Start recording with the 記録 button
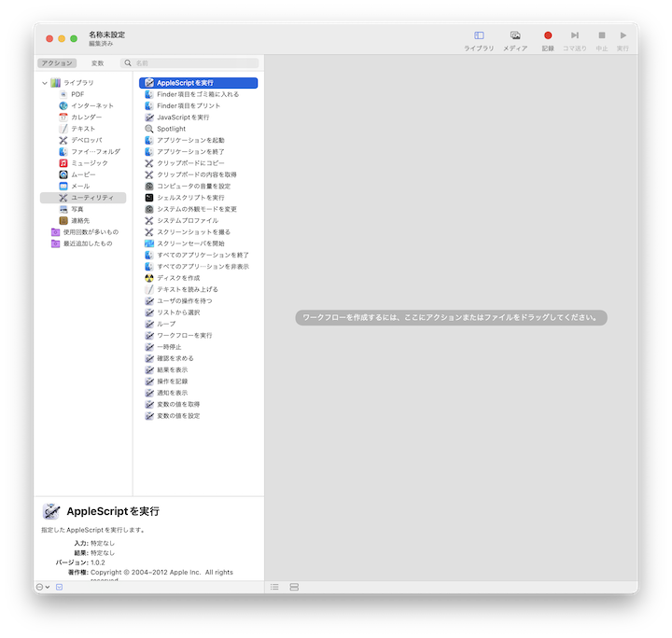 [548, 41]
